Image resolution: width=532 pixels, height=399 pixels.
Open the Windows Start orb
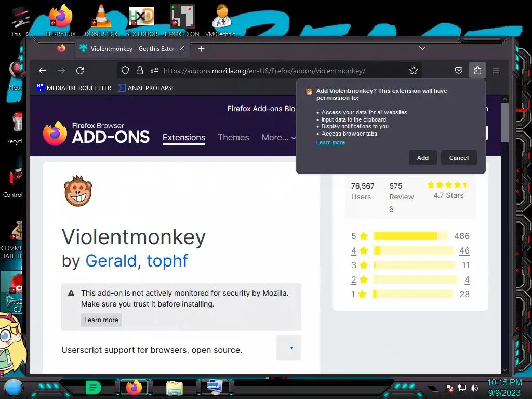point(14,388)
